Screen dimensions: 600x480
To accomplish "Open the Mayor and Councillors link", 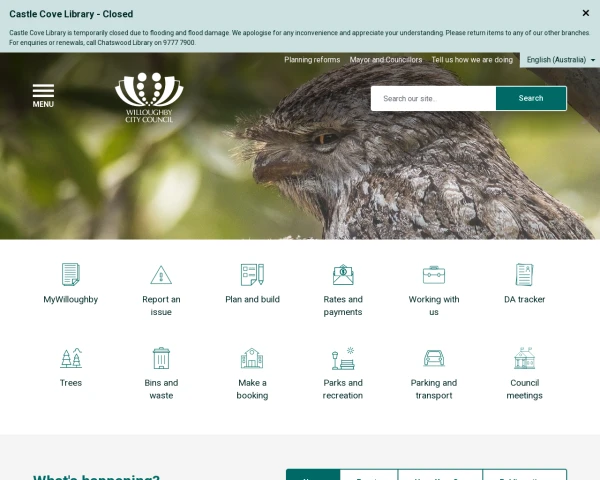I will click(x=386, y=60).
